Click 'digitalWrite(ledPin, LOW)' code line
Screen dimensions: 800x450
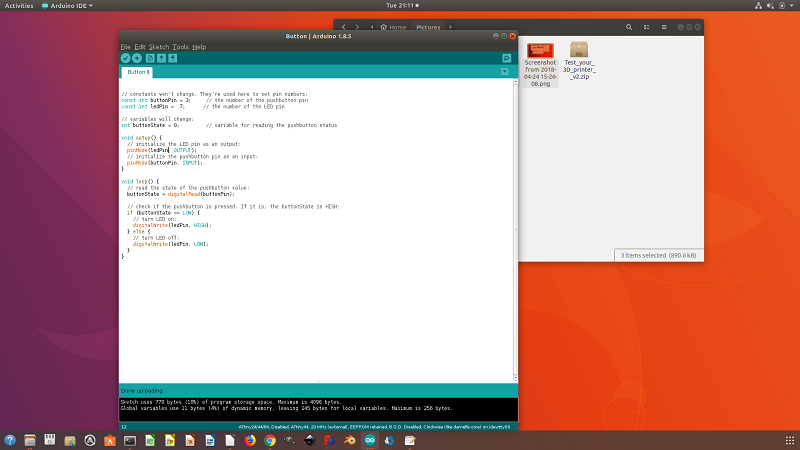pos(170,244)
